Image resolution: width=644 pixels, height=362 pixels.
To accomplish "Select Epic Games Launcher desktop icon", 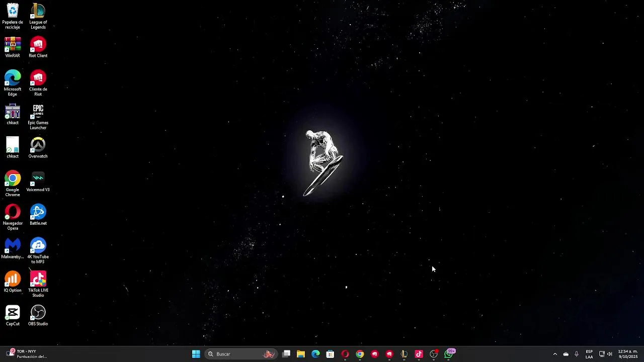I will (38, 117).
